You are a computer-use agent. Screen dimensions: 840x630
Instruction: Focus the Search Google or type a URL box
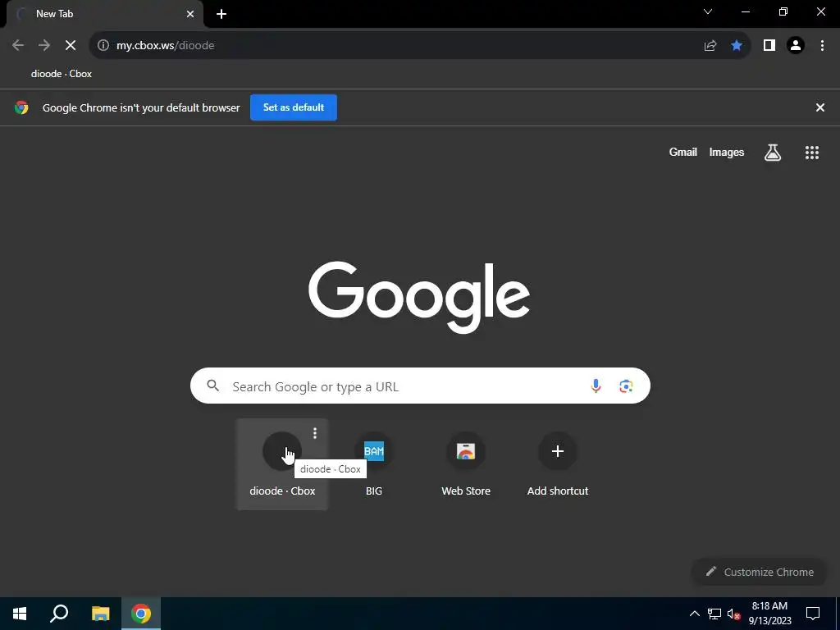(x=420, y=386)
